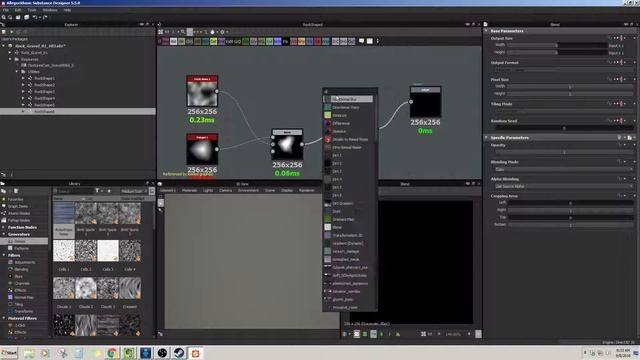640x360 pixels.
Task: Expand the Function Nodes category in Library
Action: pyautogui.click(x=4, y=227)
